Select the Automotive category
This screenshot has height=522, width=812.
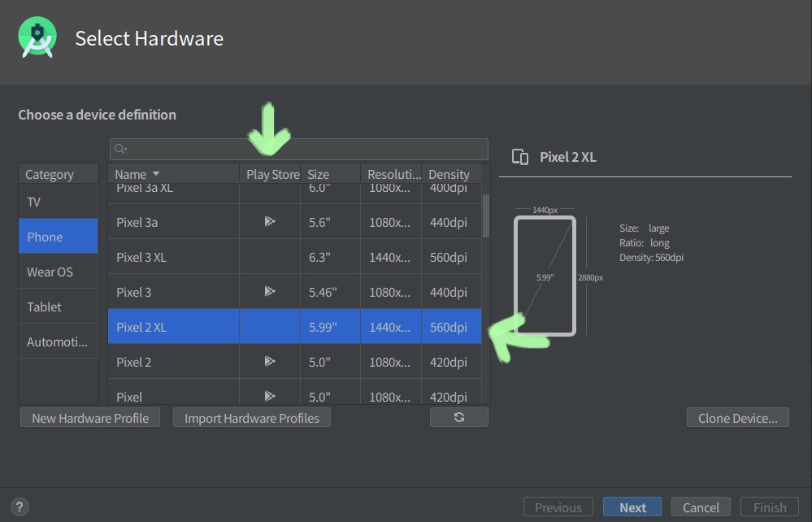click(58, 341)
